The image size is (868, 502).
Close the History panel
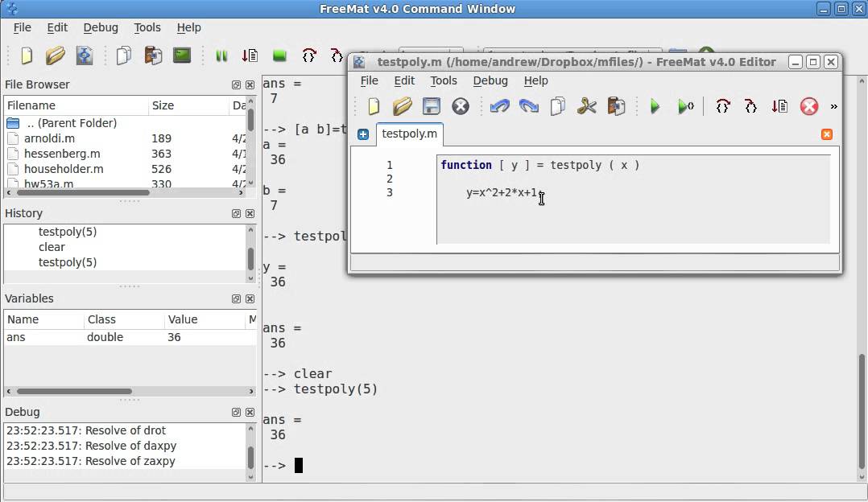(x=250, y=213)
